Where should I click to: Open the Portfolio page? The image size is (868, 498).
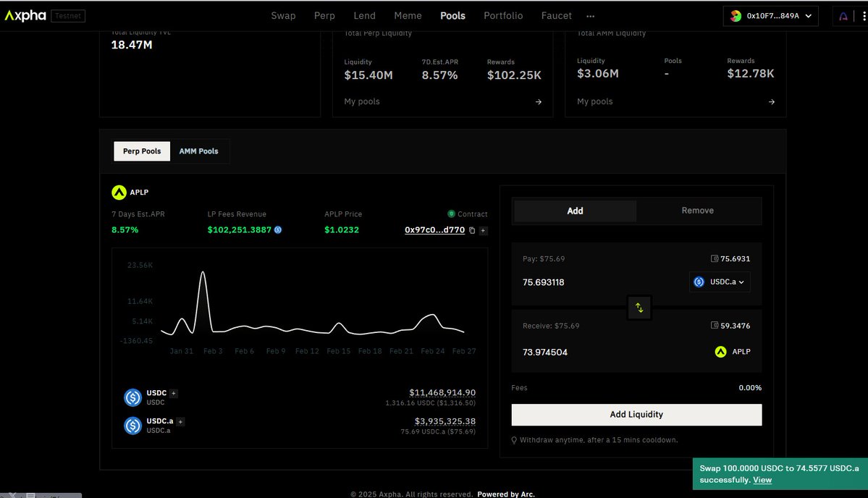(x=503, y=15)
